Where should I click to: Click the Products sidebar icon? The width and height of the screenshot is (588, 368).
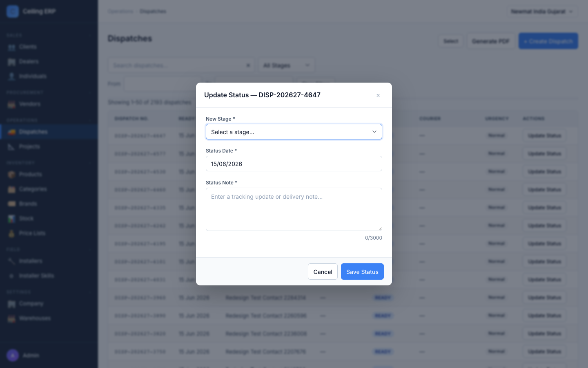tap(11, 175)
